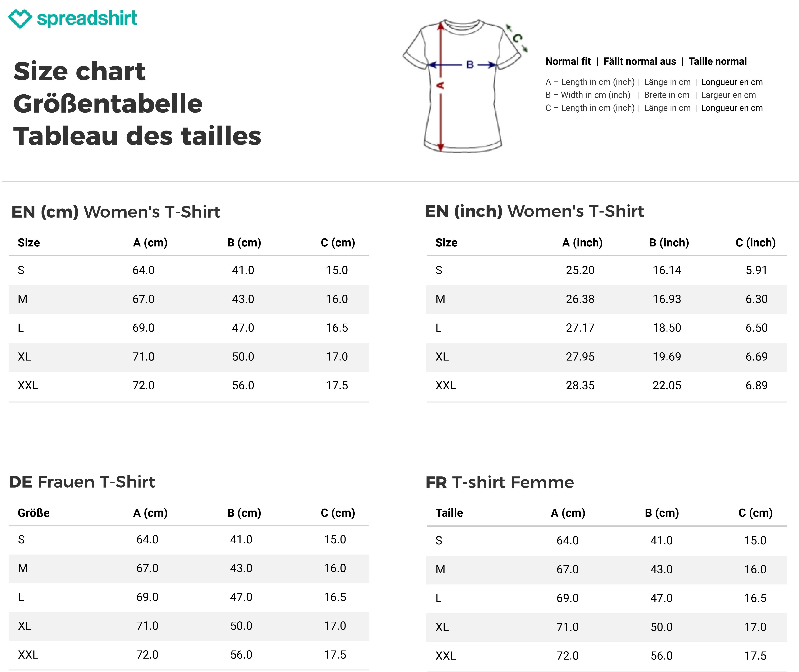Click the Taille column header
799x672 pixels.
point(449,513)
